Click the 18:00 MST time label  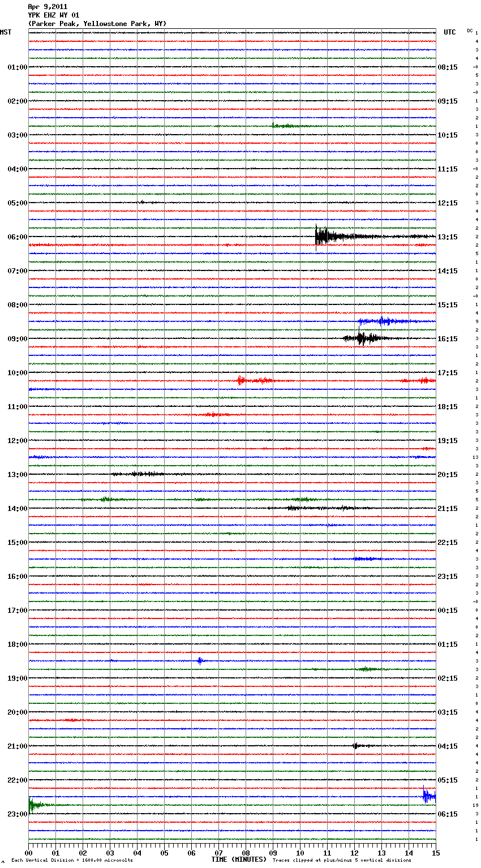point(18,644)
